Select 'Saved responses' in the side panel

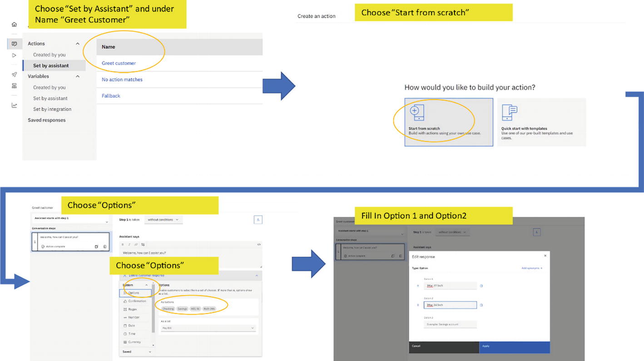(x=46, y=120)
